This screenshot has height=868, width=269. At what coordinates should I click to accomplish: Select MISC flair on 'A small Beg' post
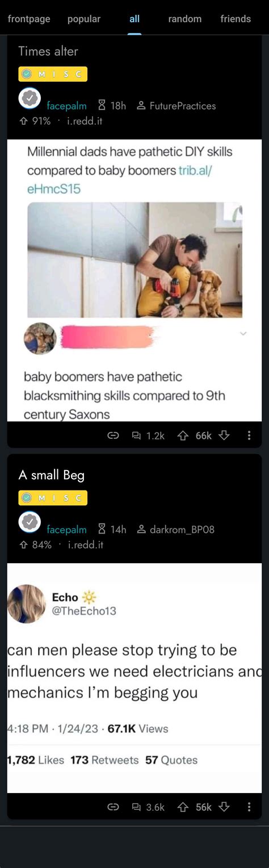53,498
